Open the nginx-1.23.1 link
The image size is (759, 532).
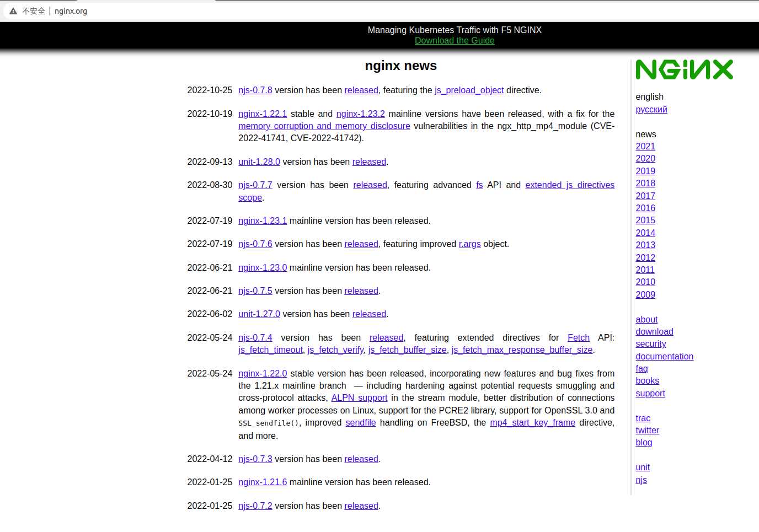(x=263, y=221)
